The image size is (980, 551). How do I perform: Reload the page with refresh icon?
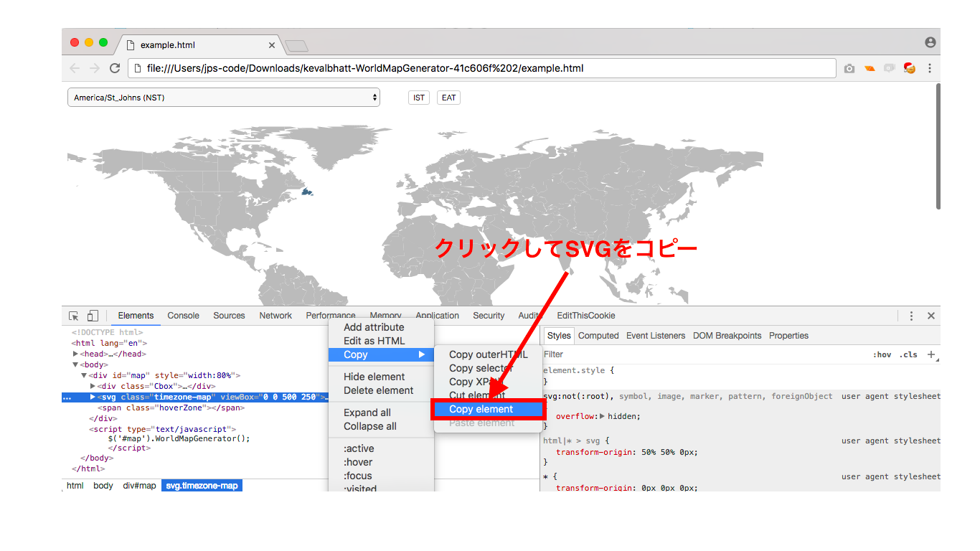115,68
